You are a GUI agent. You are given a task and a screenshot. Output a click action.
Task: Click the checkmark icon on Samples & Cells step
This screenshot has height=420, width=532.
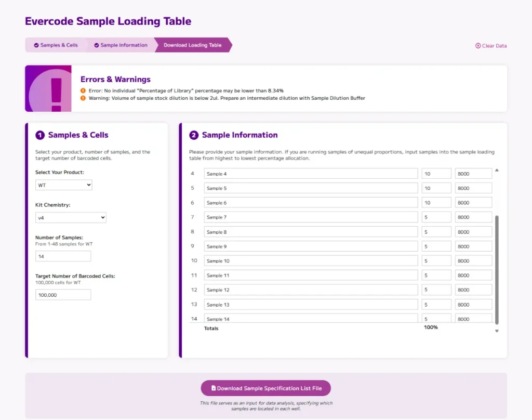pos(35,45)
